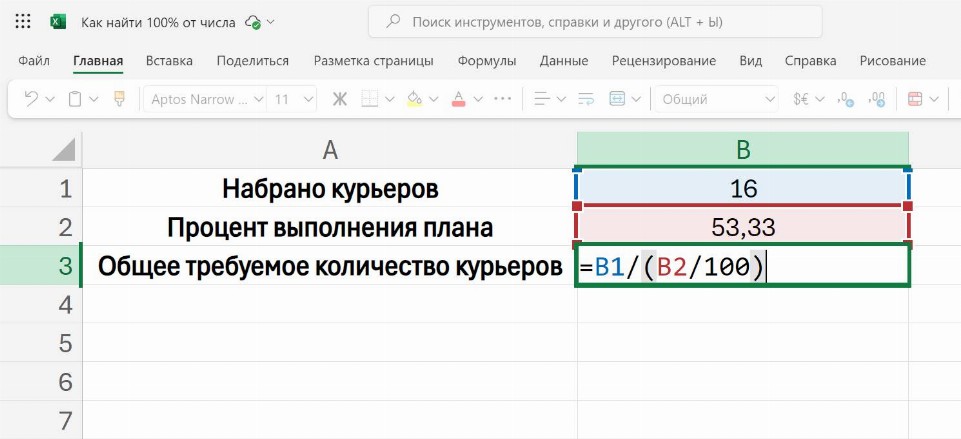Viewport: 961px width, 439px height.
Task: Click the conditional formatting table icon
Action: [913, 99]
